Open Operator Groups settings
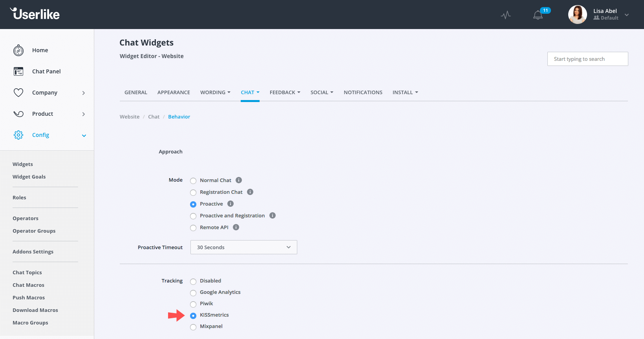 coord(34,231)
